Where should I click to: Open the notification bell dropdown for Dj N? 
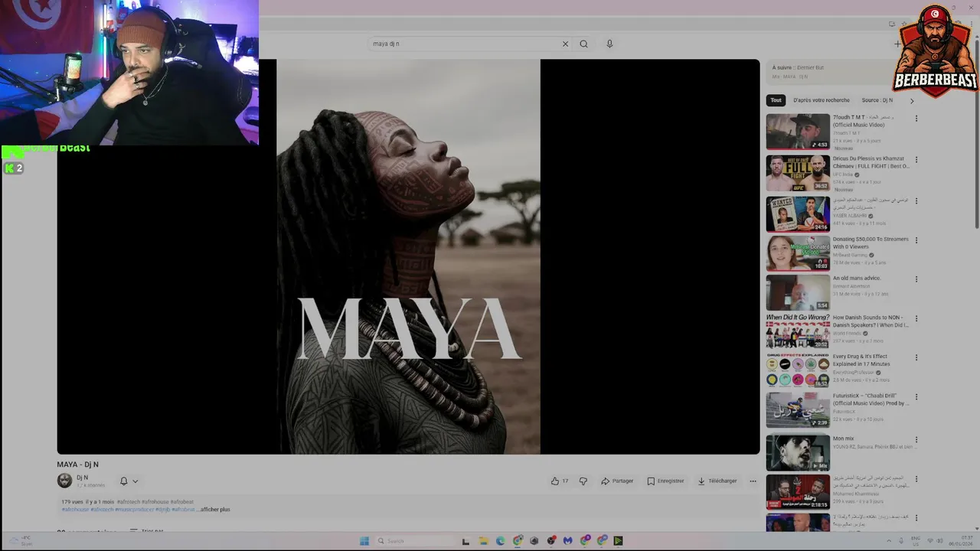coord(129,481)
